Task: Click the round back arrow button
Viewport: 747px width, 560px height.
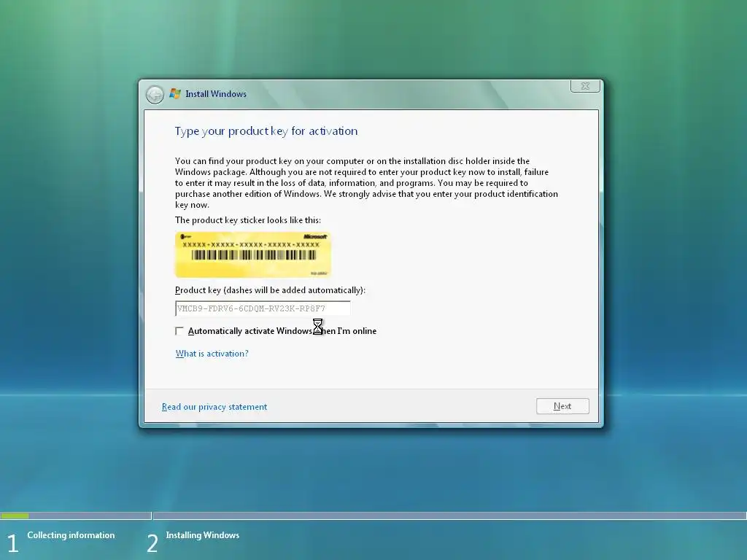Action: 155,94
